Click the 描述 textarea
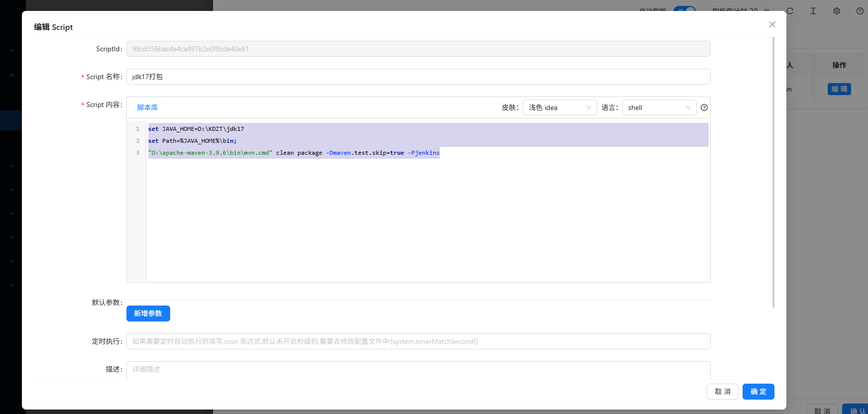This screenshot has width=868, height=414. click(418, 370)
